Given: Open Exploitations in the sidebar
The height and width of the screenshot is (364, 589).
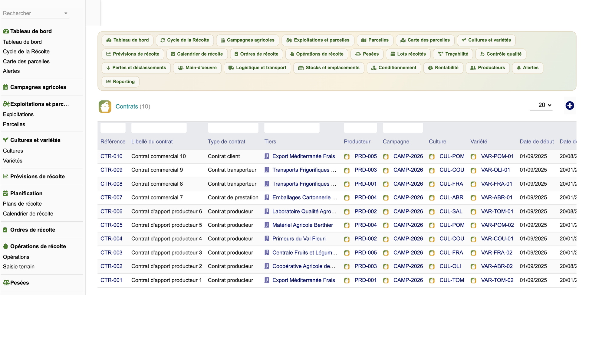Looking at the screenshot, I should click(18, 115).
